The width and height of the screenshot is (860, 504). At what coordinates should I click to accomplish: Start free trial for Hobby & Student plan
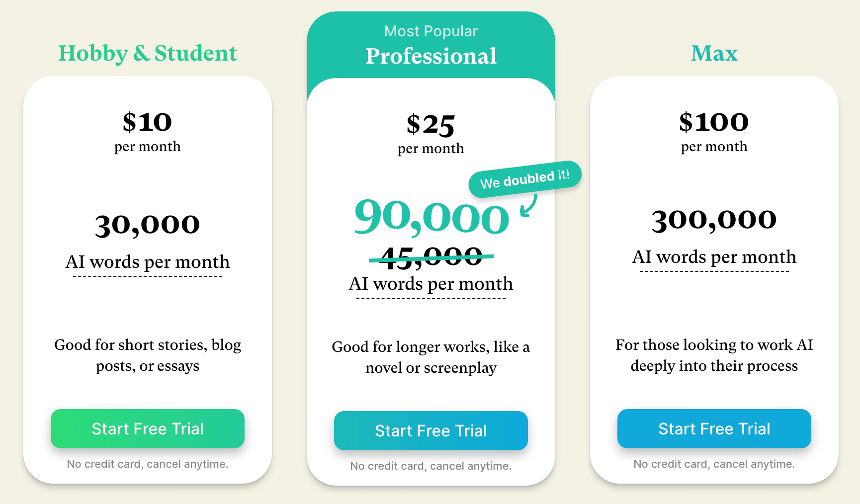147,428
